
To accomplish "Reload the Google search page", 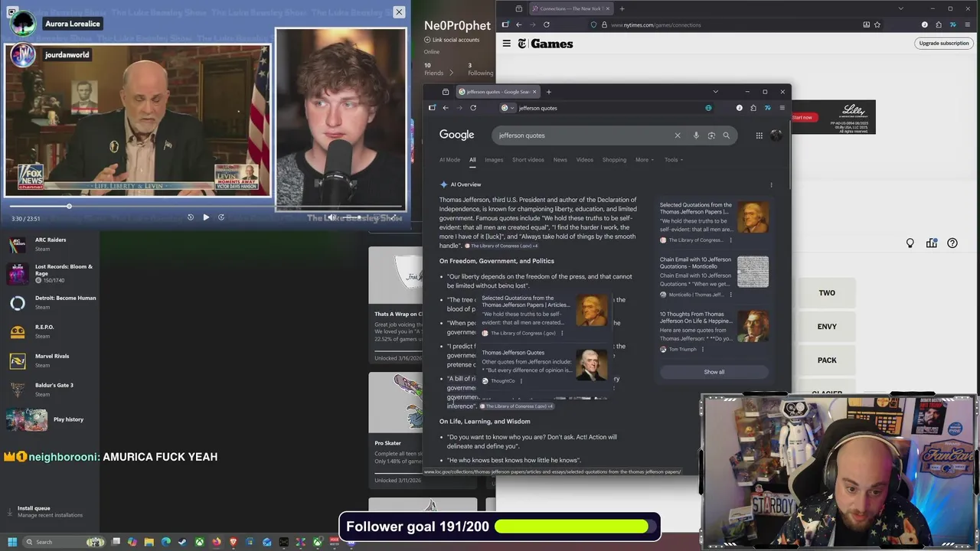I will [473, 108].
